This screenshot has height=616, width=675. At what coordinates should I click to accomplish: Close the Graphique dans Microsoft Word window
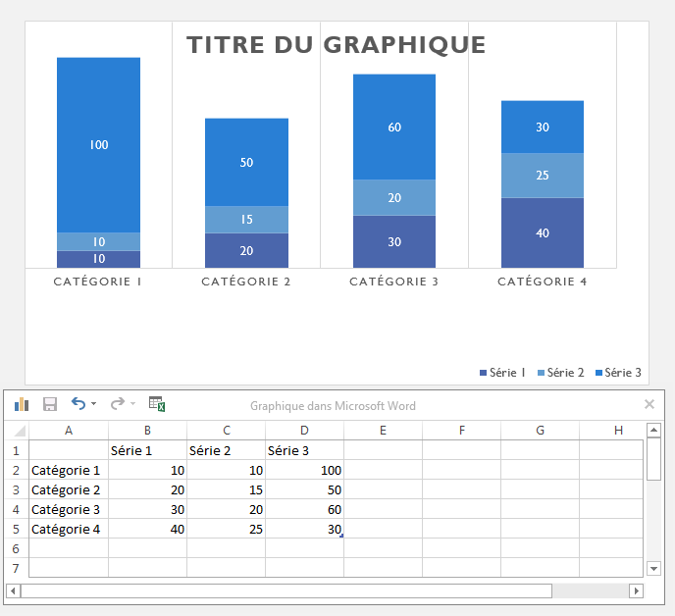pos(649,404)
